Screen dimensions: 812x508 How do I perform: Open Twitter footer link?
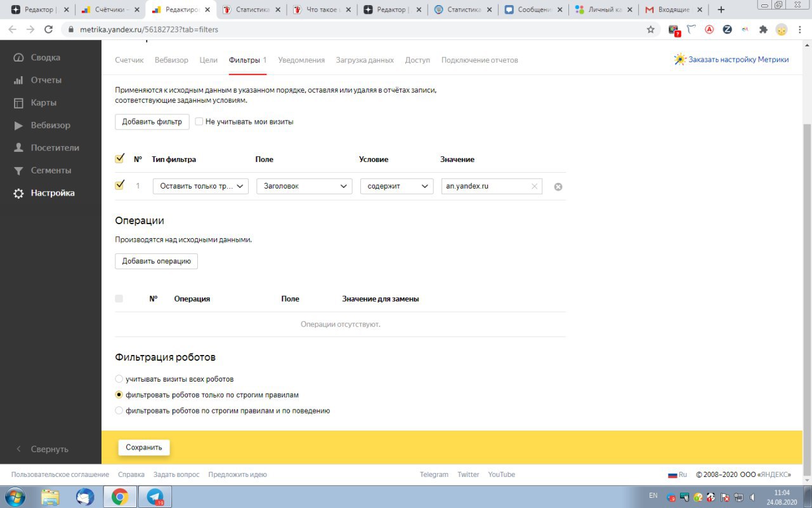coord(468,474)
